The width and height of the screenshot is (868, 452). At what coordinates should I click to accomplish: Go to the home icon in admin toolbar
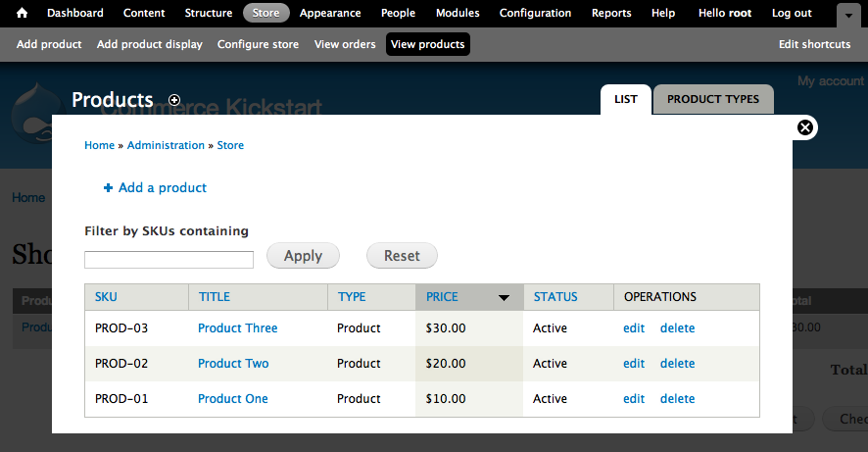tap(22, 13)
